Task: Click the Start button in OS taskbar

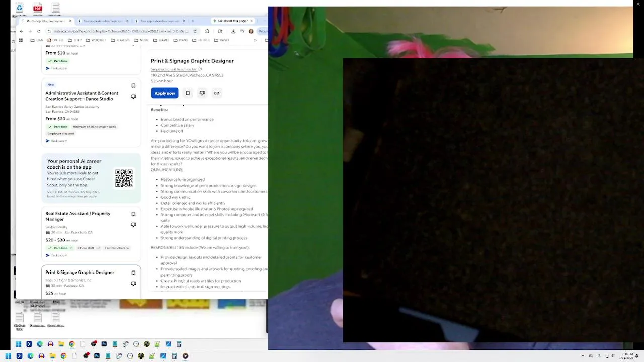Action: (x=8, y=356)
